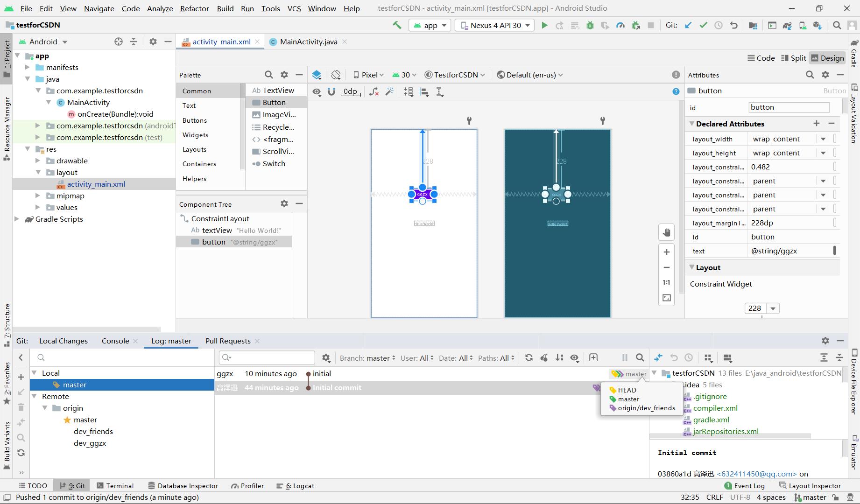Screen dimensions: 860x504
Task: Click Palette search magnifier icon
Action: pyautogui.click(x=269, y=75)
